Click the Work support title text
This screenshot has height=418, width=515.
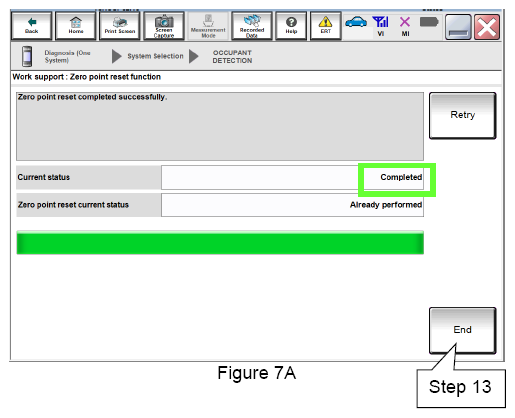(87, 77)
